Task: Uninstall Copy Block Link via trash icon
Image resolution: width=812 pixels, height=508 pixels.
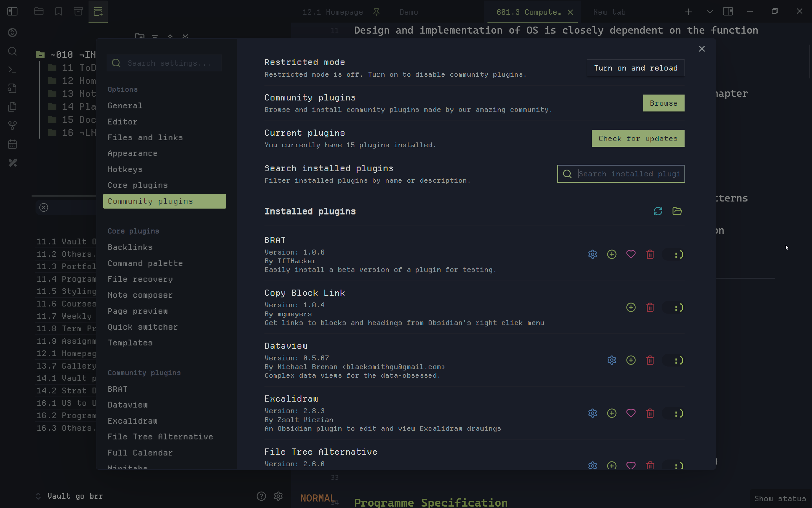Action: (x=650, y=307)
